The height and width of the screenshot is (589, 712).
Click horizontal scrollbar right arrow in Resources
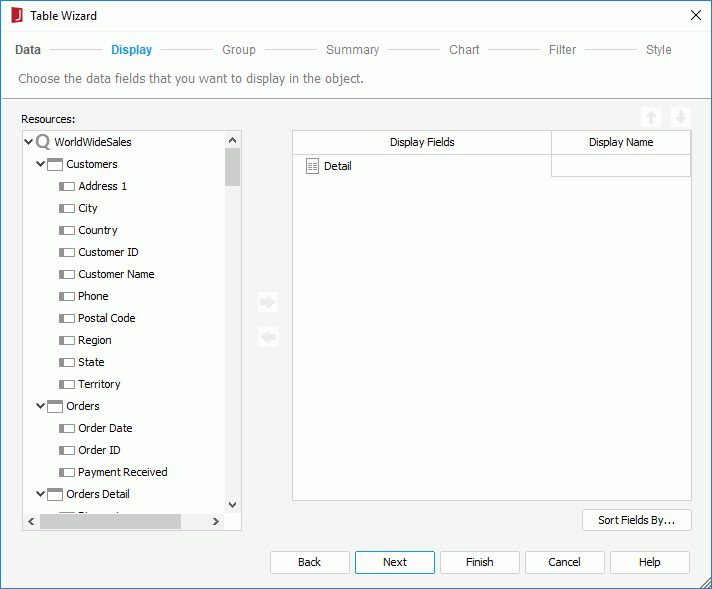[216, 521]
